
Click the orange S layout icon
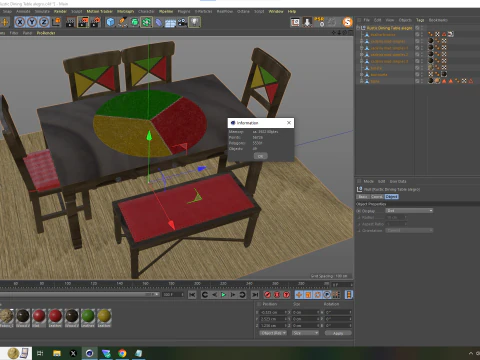tap(347, 22)
